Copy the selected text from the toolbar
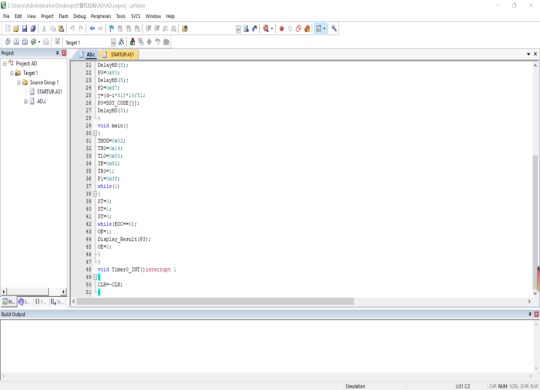The image size is (540, 390). click(53, 29)
